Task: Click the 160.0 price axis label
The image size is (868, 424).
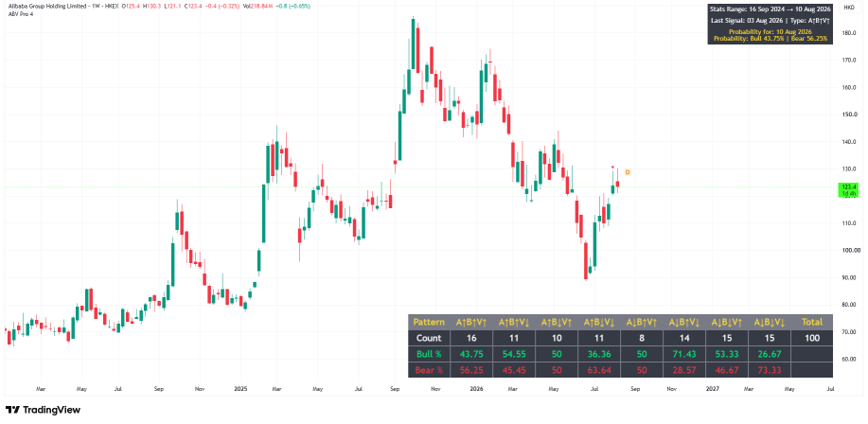Action: point(850,87)
